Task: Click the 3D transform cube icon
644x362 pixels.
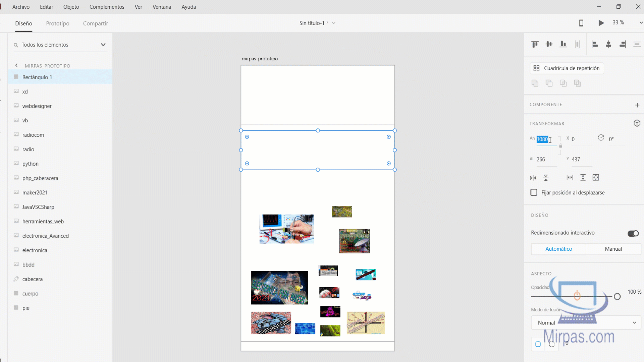Action: tap(637, 123)
